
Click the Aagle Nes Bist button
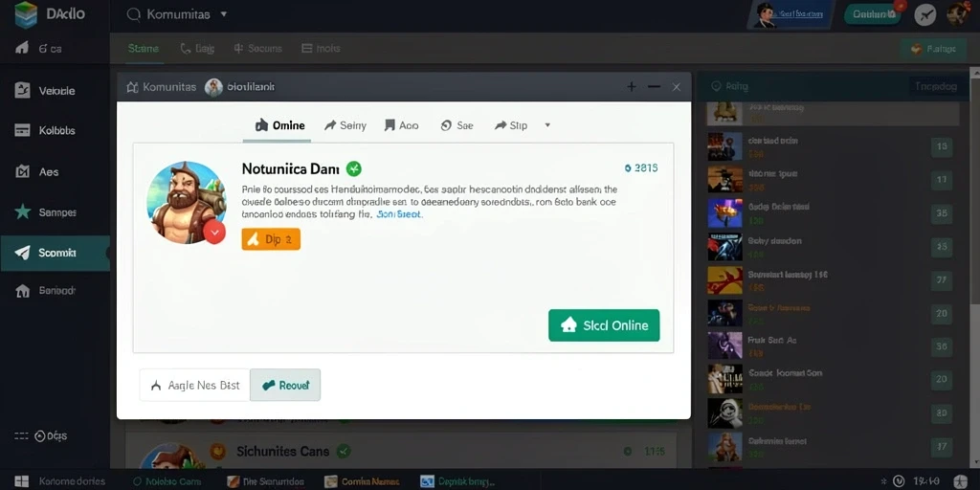pyautogui.click(x=195, y=385)
